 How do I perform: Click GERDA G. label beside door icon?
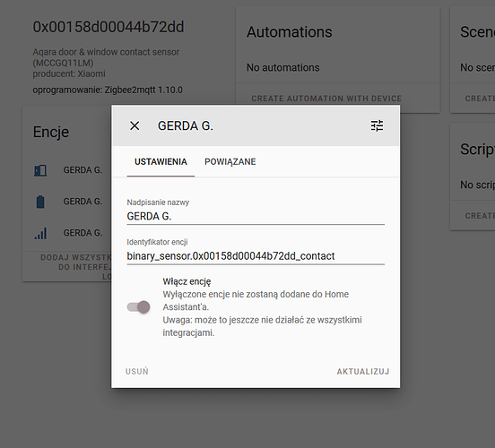click(82, 170)
